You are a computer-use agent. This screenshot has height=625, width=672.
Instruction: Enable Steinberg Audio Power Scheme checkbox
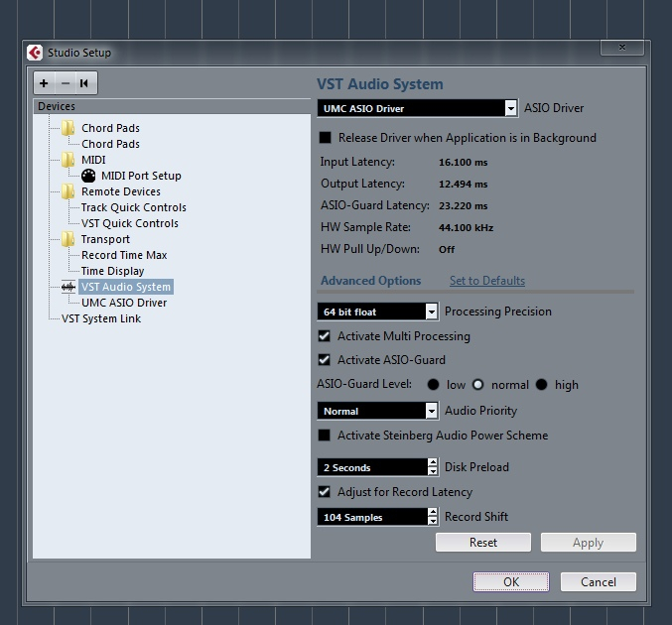point(325,436)
